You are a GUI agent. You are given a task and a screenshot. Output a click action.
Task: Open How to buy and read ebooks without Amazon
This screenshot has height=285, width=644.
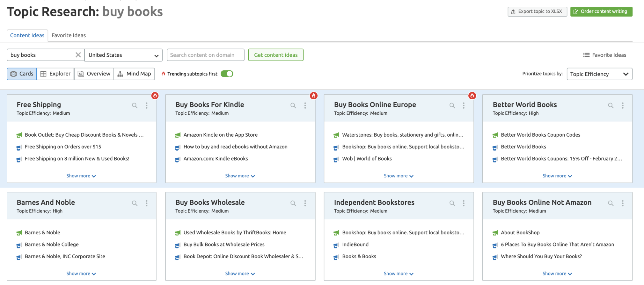(x=235, y=147)
